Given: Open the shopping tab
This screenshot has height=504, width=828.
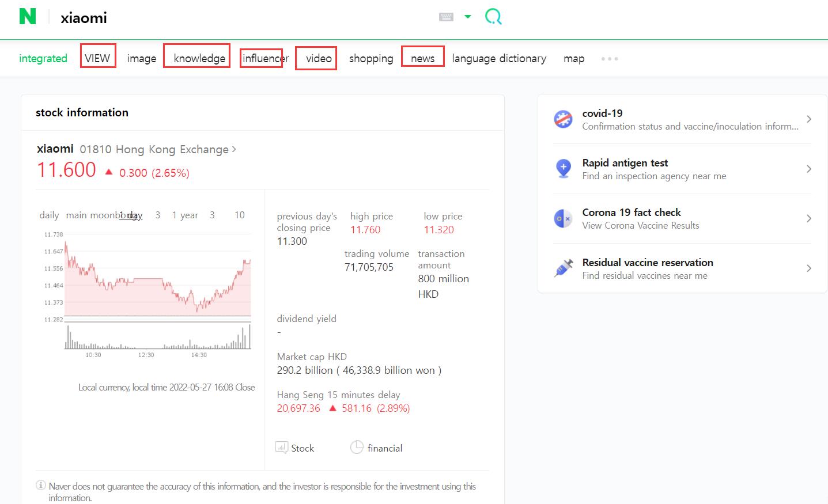Looking at the screenshot, I should [371, 58].
